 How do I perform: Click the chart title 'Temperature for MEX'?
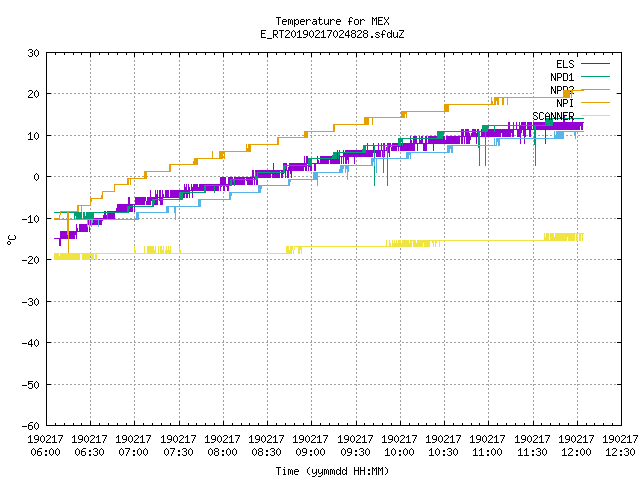point(332,21)
